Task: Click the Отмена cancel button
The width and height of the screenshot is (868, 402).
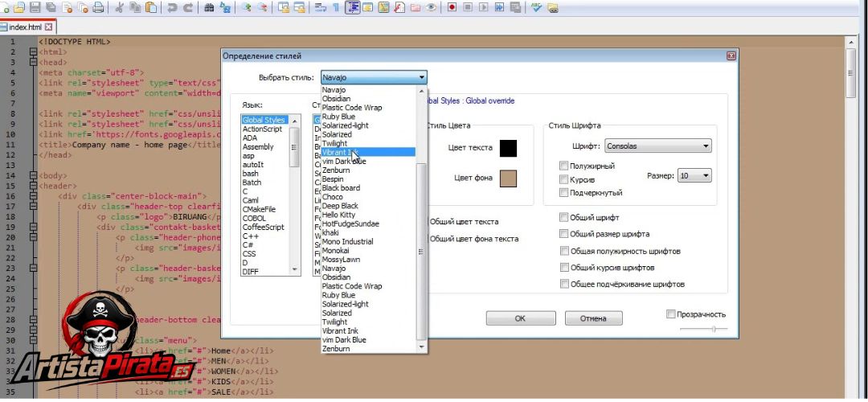Action: pyautogui.click(x=593, y=318)
